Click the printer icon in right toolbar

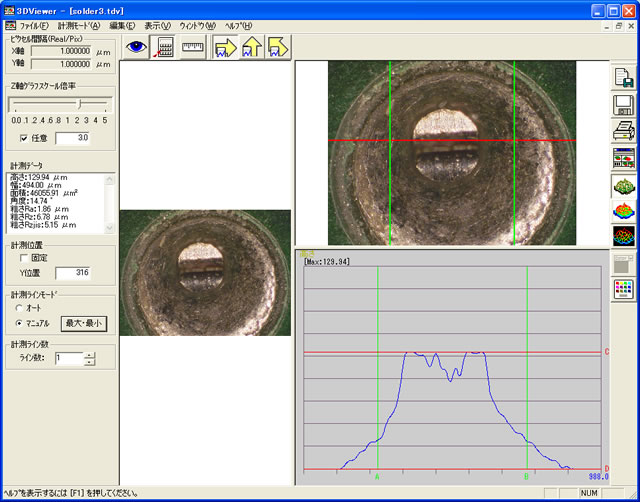(x=623, y=131)
